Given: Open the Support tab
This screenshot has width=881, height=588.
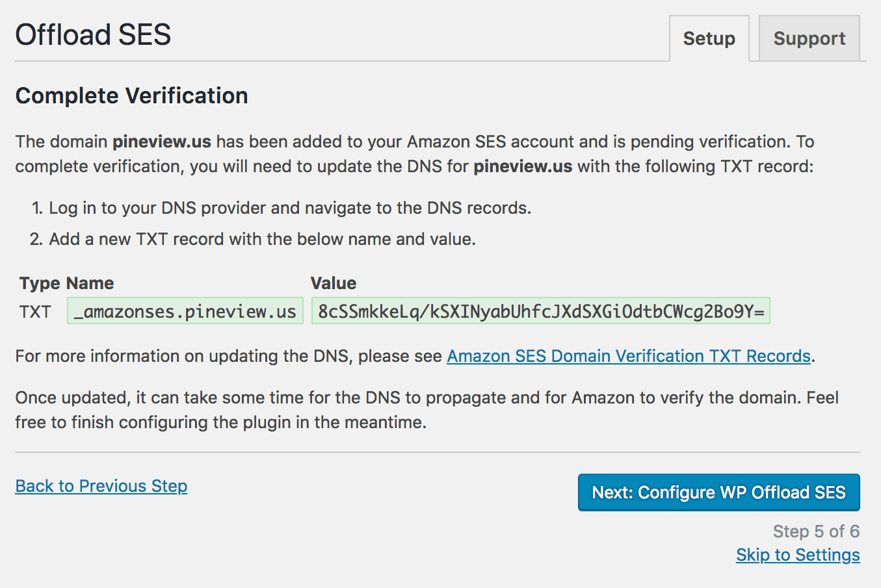Looking at the screenshot, I should (809, 39).
